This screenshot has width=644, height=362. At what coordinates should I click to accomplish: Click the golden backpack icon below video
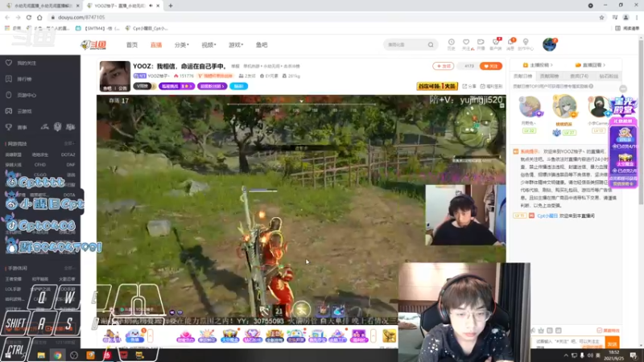pyautogui.click(x=389, y=335)
